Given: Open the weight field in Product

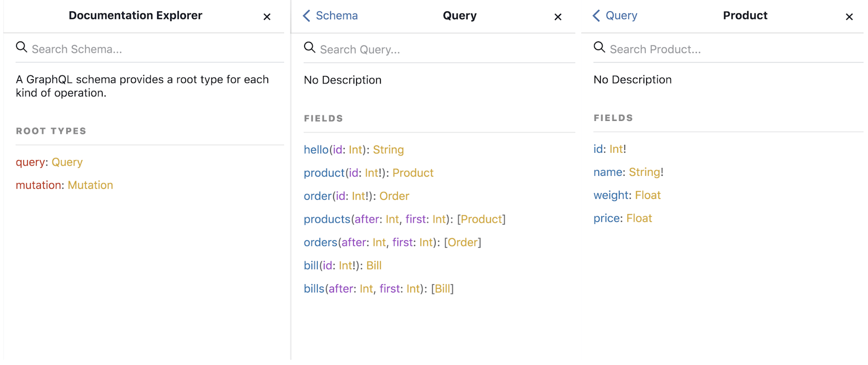Looking at the screenshot, I should [x=611, y=195].
